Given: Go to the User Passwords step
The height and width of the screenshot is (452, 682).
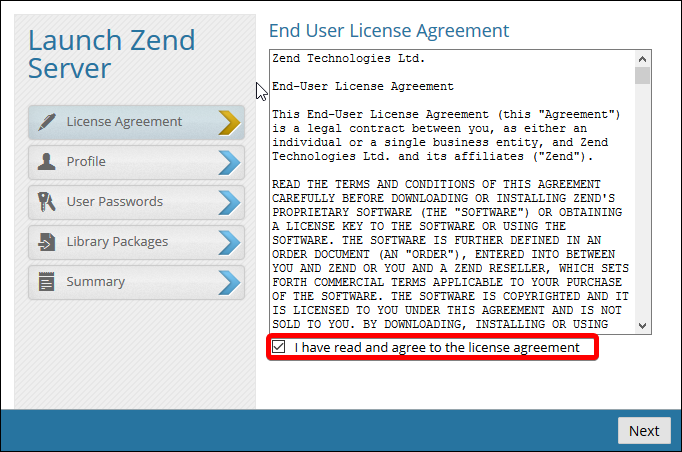Looking at the screenshot, I should click(120, 202).
